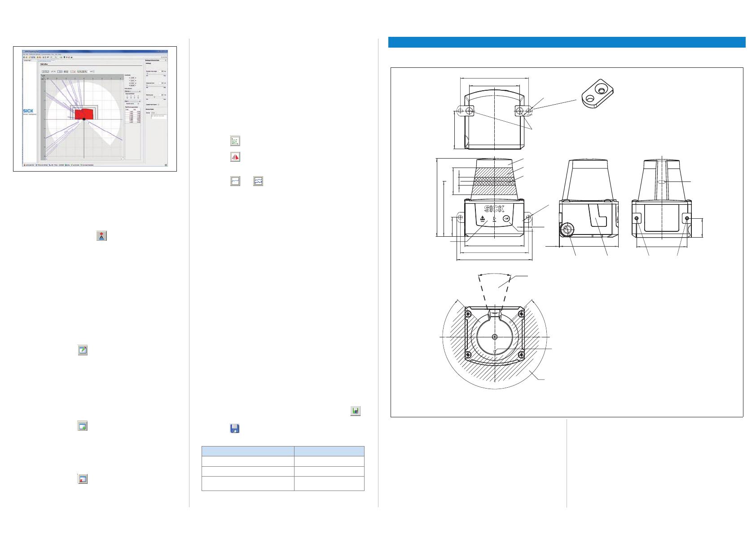Image resolution: width=756 pixels, height=535 pixels.
Task: Click the pencil edit window icon
Action: (82, 350)
